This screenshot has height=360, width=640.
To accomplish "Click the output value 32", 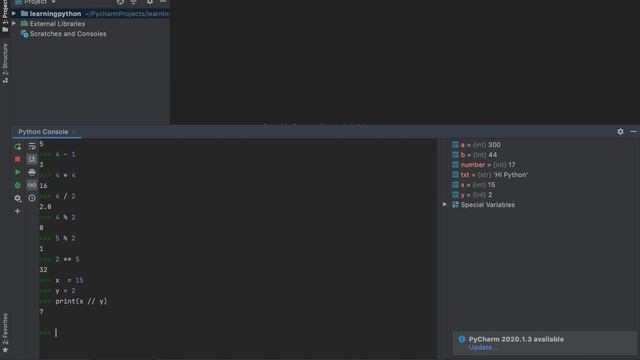I will click(x=43, y=270).
